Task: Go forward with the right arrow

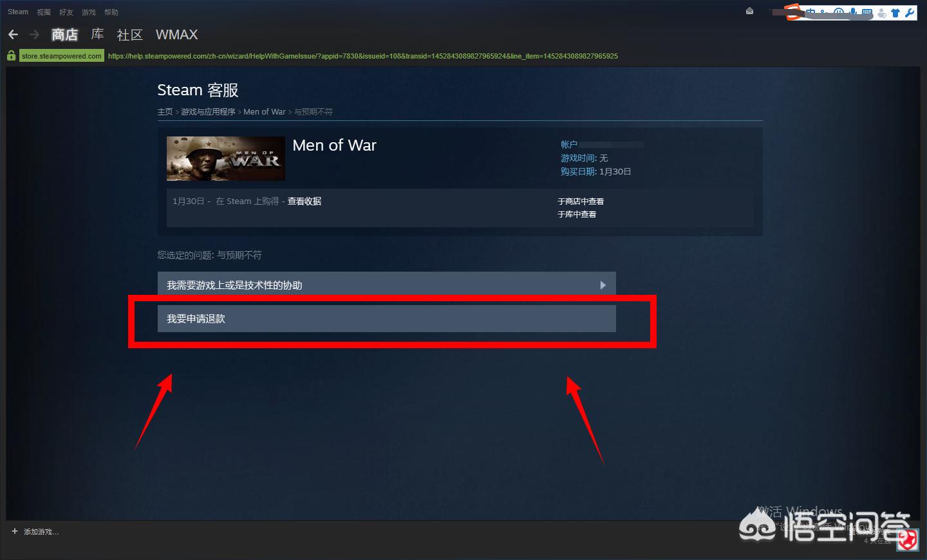Action: tap(35, 34)
